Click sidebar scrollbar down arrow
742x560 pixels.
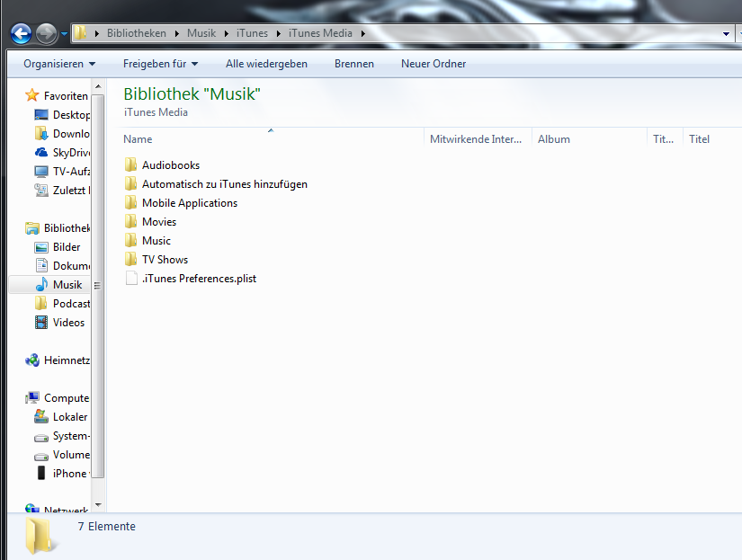(x=98, y=504)
